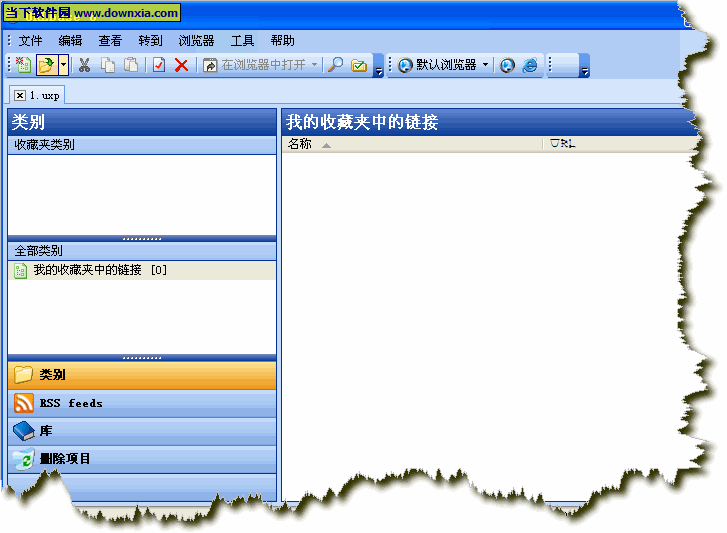The image size is (727, 533).
Task: Click the magnifier search icon
Action: click(x=336, y=65)
